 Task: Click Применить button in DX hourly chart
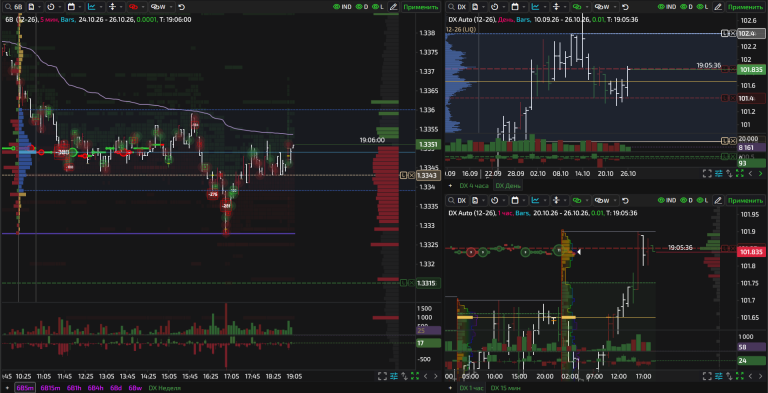click(746, 200)
